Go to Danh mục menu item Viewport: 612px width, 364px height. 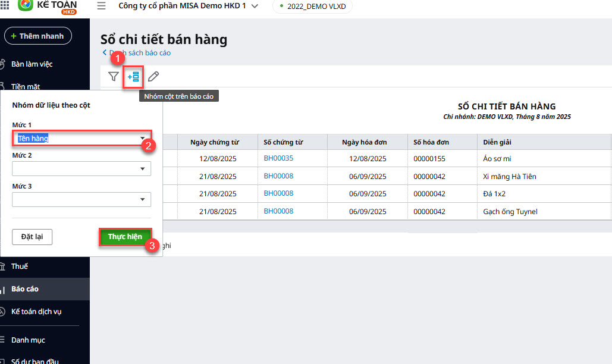coord(28,340)
